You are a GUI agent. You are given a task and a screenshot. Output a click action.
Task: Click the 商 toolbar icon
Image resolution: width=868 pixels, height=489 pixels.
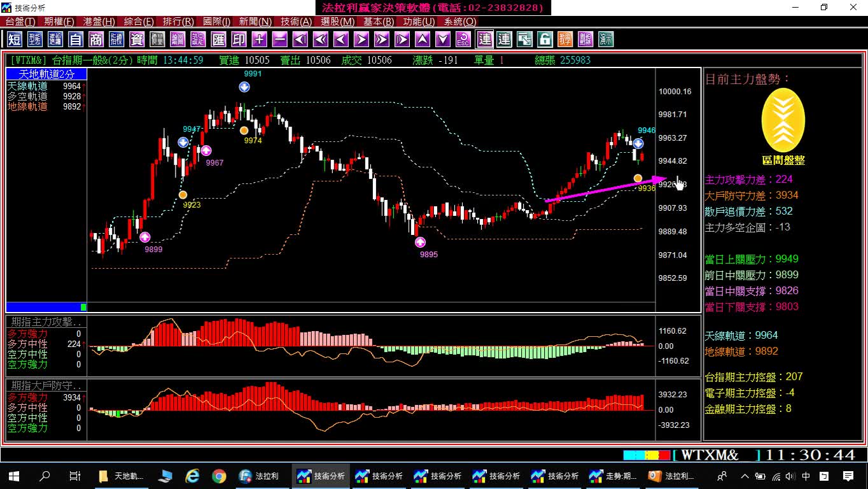coord(96,39)
